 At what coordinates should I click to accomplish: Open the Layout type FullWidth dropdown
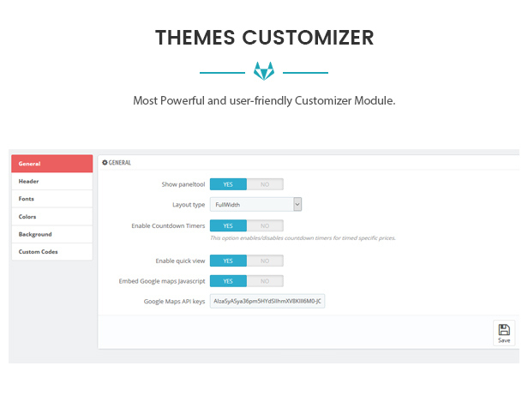pyautogui.click(x=255, y=205)
